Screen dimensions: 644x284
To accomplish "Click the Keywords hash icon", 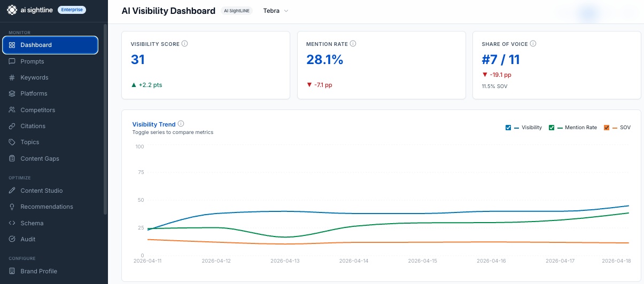I will pyautogui.click(x=12, y=77).
